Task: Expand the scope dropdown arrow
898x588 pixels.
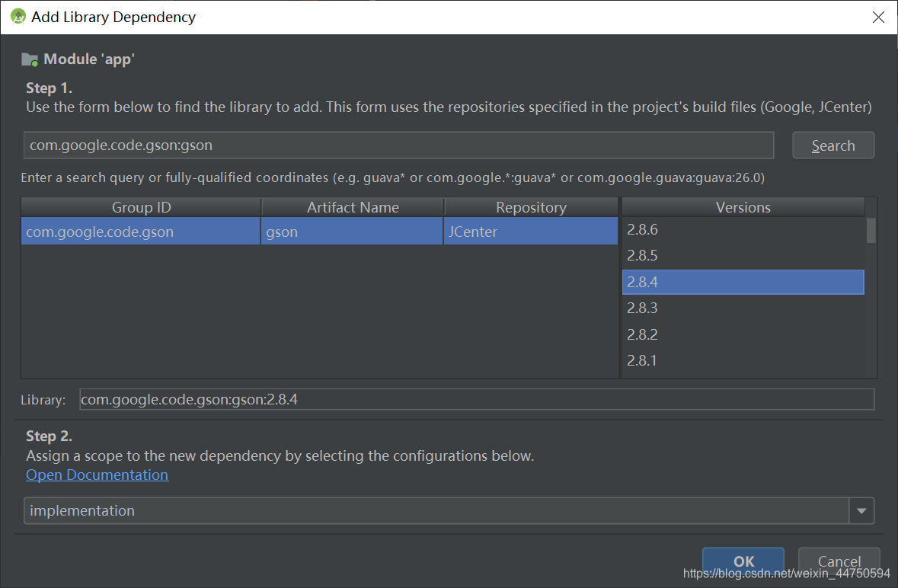Action: coord(861,511)
